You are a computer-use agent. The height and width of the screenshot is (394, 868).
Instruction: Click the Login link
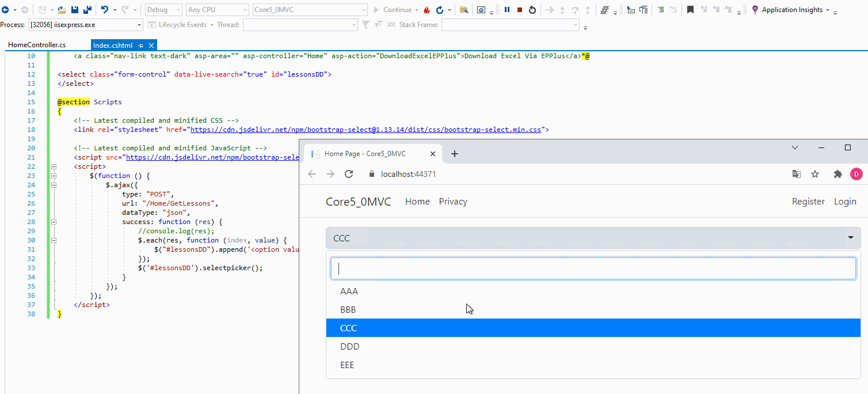pos(845,202)
